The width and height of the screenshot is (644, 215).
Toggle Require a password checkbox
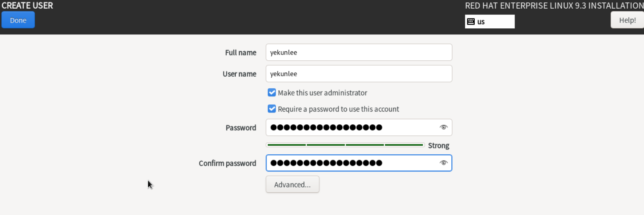click(272, 109)
